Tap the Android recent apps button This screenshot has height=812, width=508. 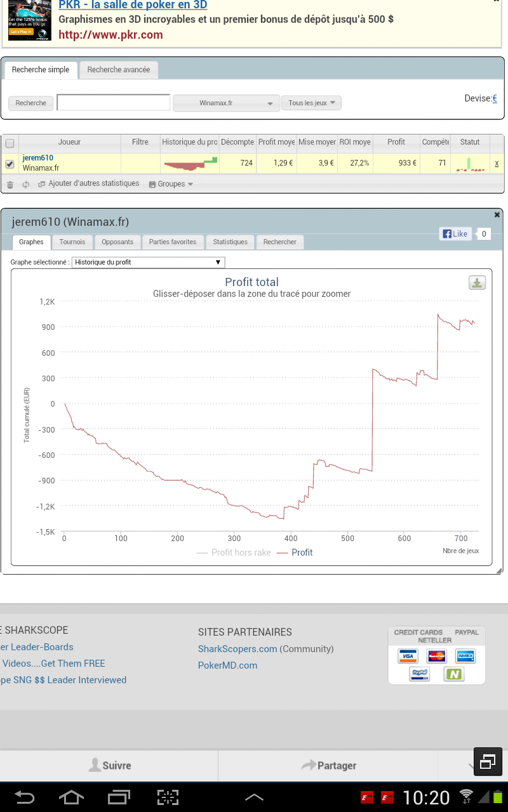pyautogui.click(x=119, y=797)
